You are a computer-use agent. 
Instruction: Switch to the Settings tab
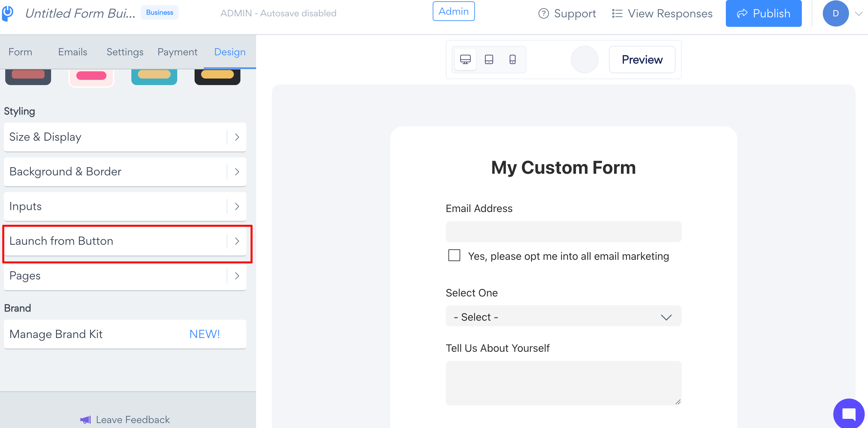click(125, 52)
